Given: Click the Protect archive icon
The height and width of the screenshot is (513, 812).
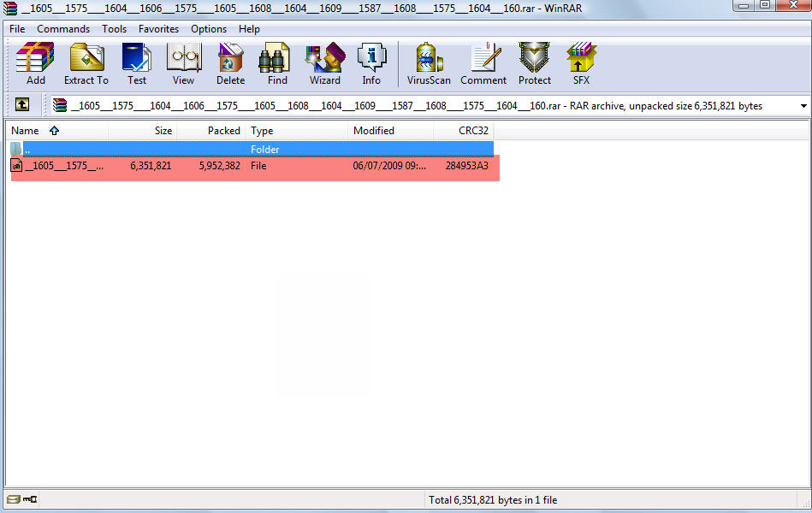Looking at the screenshot, I should (x=535, y=63).
